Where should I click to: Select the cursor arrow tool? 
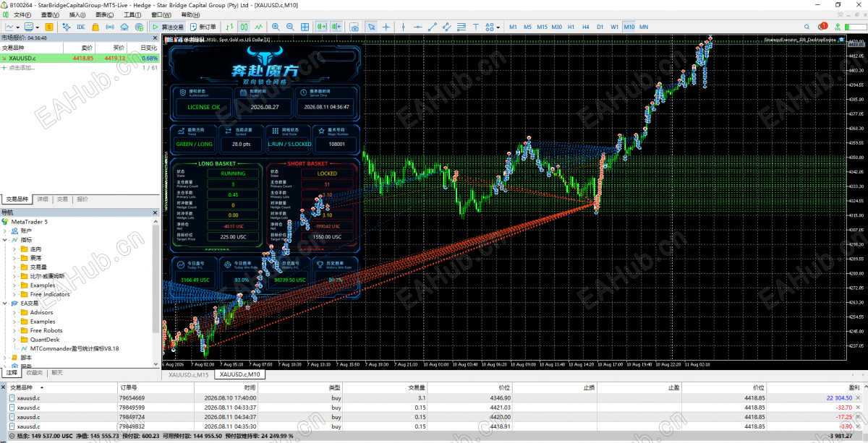tap(371, 27)
